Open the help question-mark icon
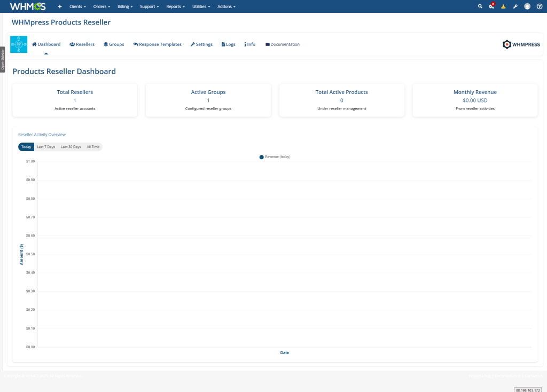547x392 pixels. click(538, 6)
